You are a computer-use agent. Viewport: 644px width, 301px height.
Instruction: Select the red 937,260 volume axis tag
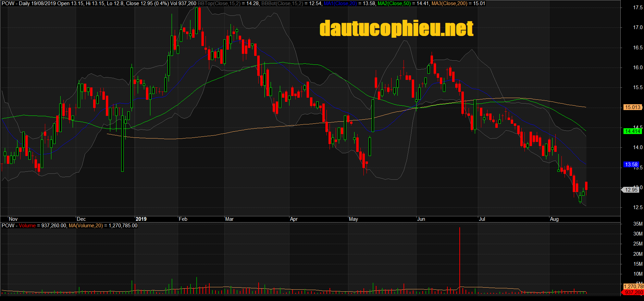[633, 292]
